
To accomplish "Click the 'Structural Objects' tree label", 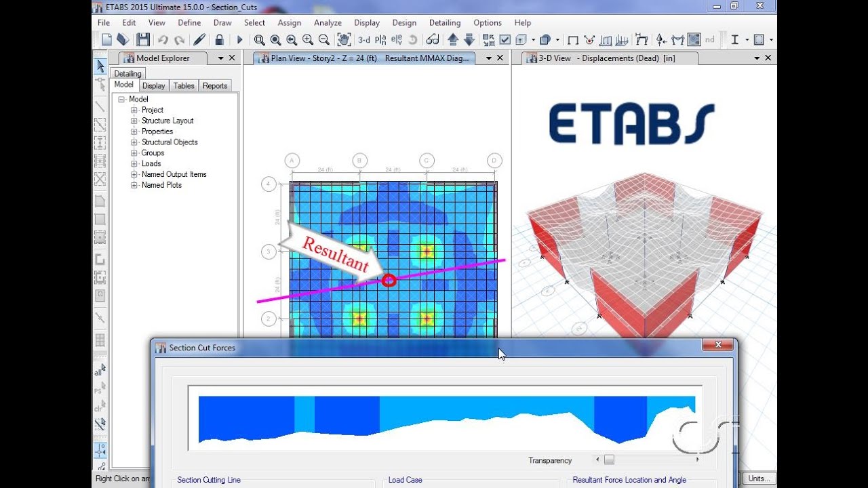I will (170, 142).
